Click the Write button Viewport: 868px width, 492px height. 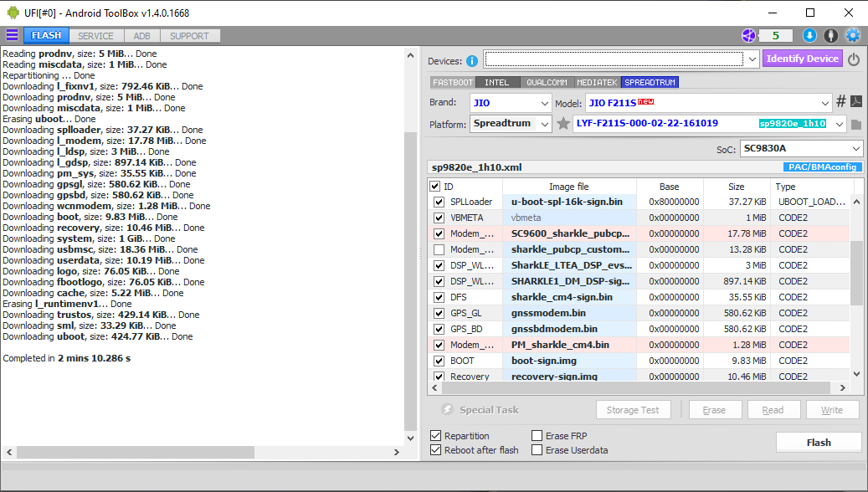click(832, 410)
